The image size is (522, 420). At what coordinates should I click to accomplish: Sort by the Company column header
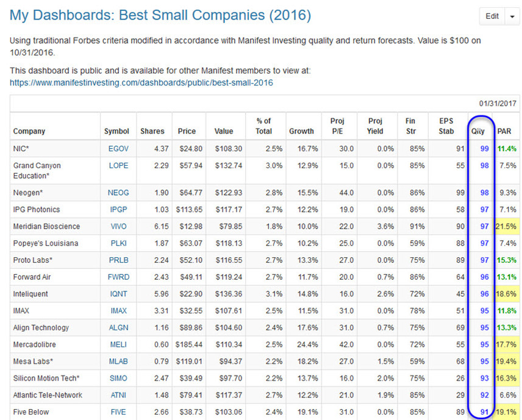coord(28,130)
